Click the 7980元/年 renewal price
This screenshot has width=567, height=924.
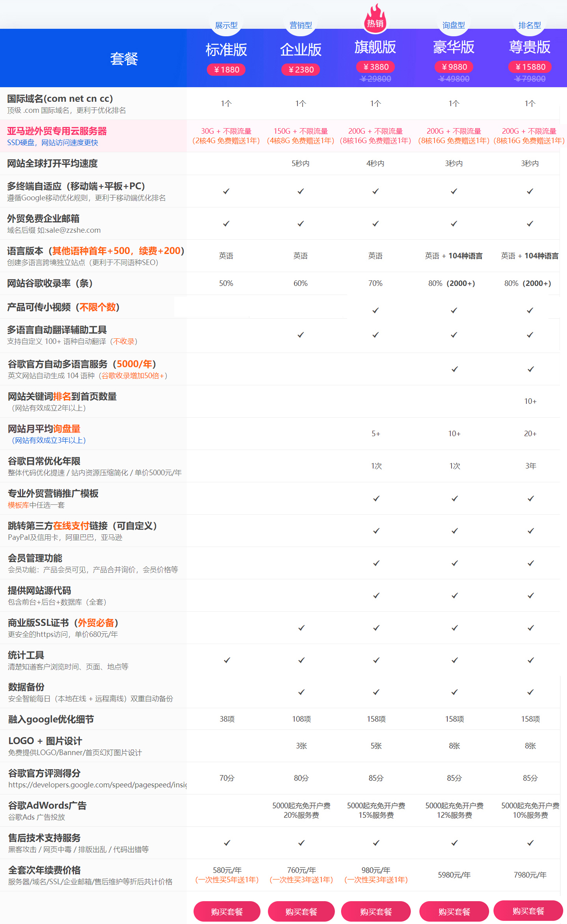tap(530, 875)
